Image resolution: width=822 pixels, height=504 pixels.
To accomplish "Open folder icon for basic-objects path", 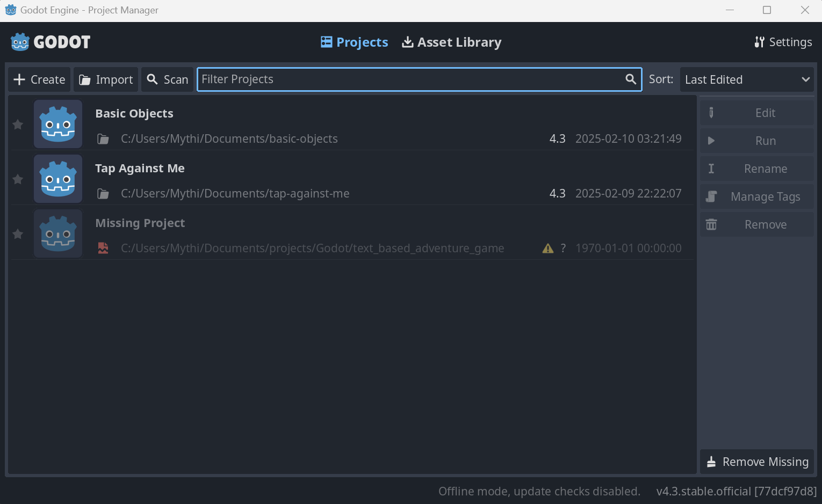I will [103, 139].
